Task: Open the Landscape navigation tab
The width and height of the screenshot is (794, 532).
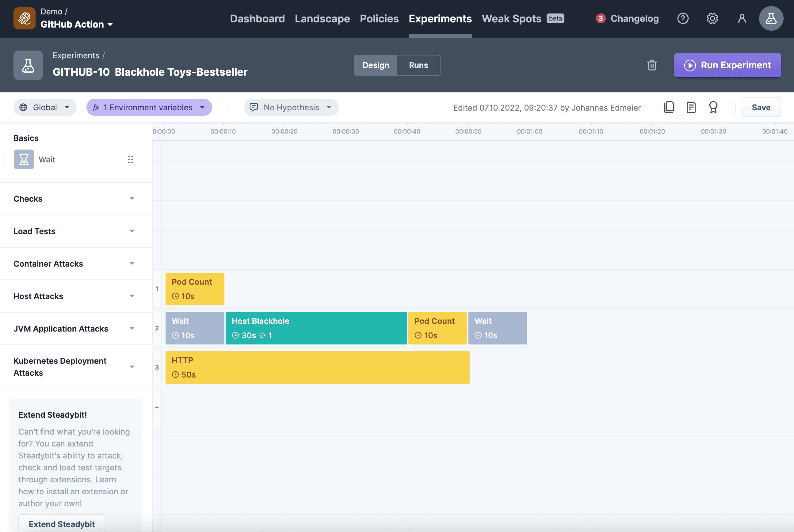Action: [x=322, y=18]
